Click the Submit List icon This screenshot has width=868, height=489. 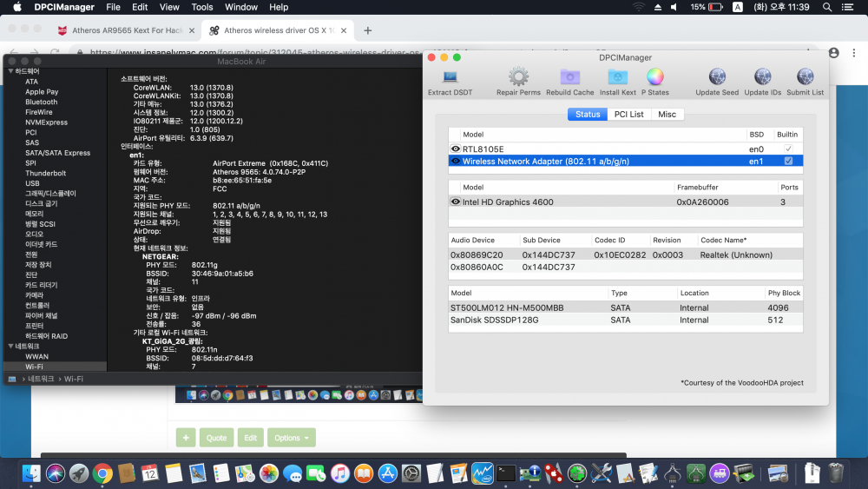point(805,77)
